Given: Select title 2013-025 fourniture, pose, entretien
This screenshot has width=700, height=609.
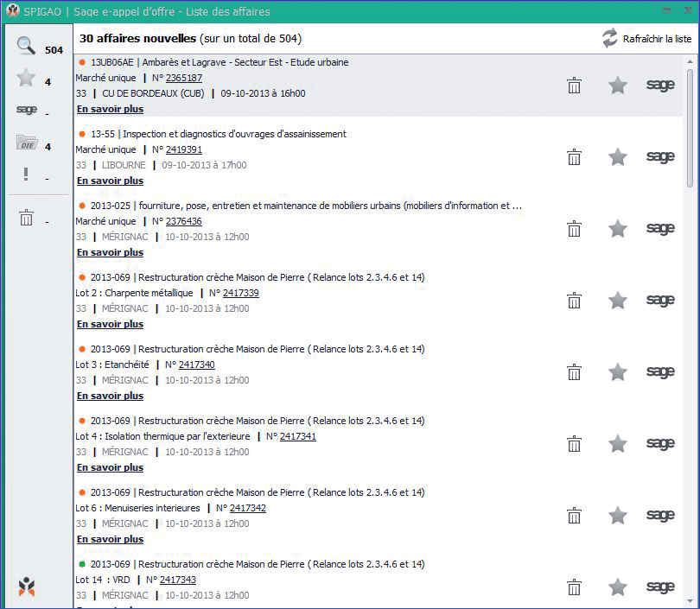Looking at the screenshot, I should pyautogui.click(x=306, y=206).
